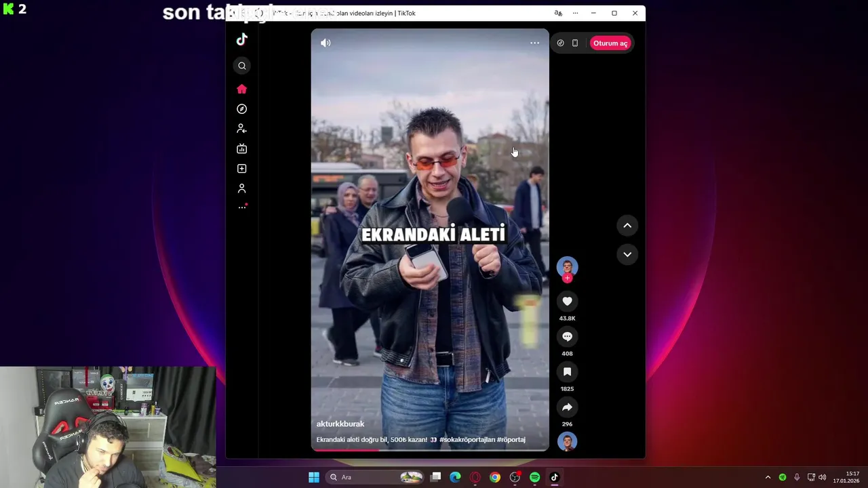868x488 pixels.
Task: Click the 1825 saves count
Action: coord(568,389)
